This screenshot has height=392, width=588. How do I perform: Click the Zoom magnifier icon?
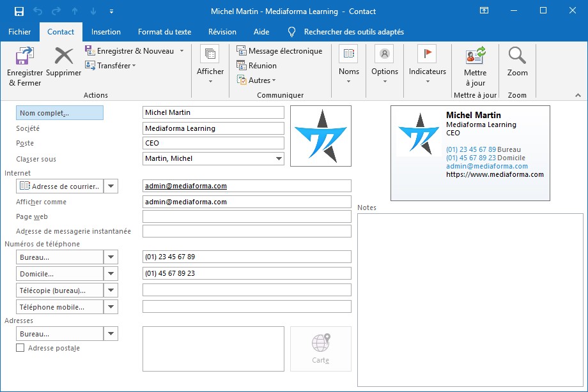517,56
